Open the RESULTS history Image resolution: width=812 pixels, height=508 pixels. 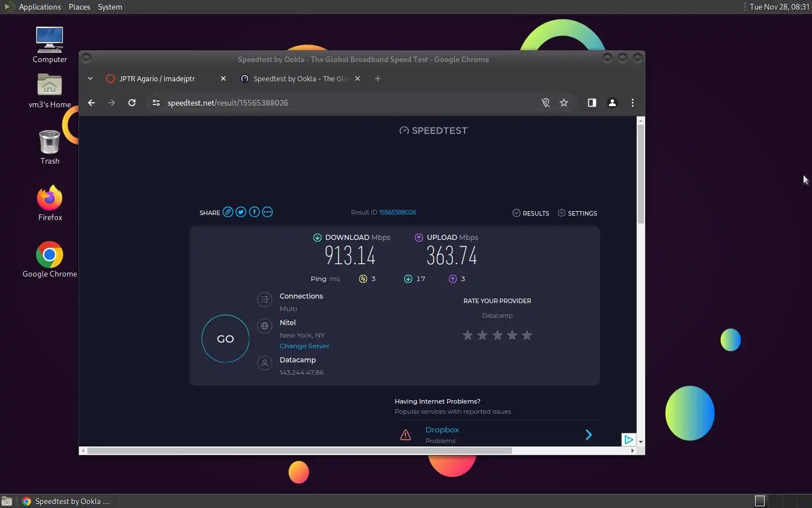click(531, 213)
